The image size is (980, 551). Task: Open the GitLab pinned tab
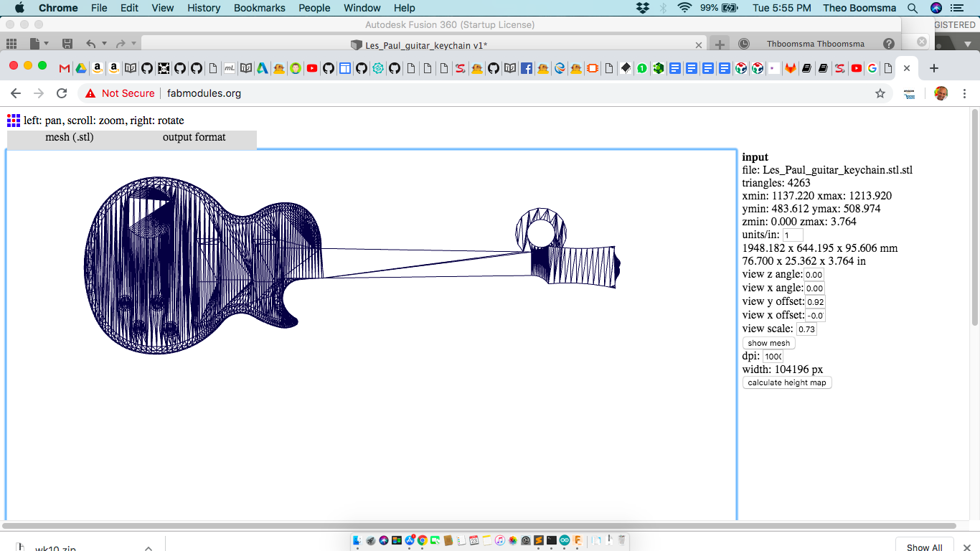pos(790,68)
